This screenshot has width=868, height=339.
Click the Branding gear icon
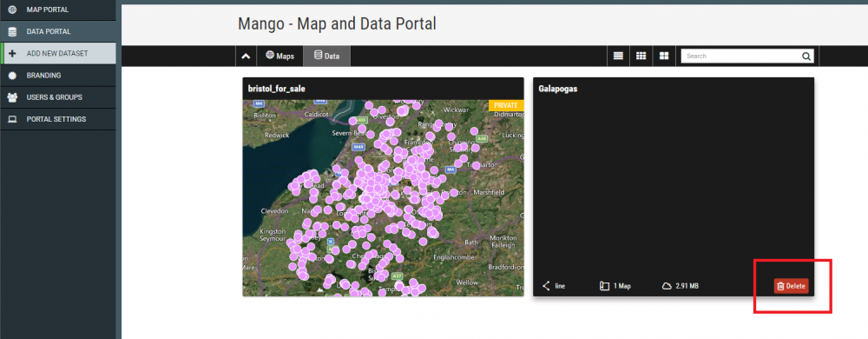(x=12, y=76)
